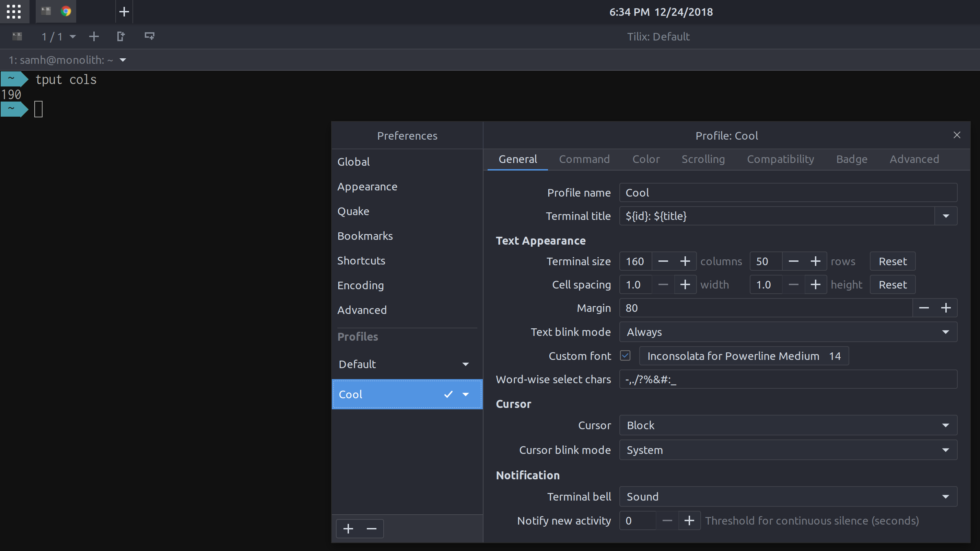Add new session with plus icon
The height and width of the screenshot is (551, 980).
94,36
